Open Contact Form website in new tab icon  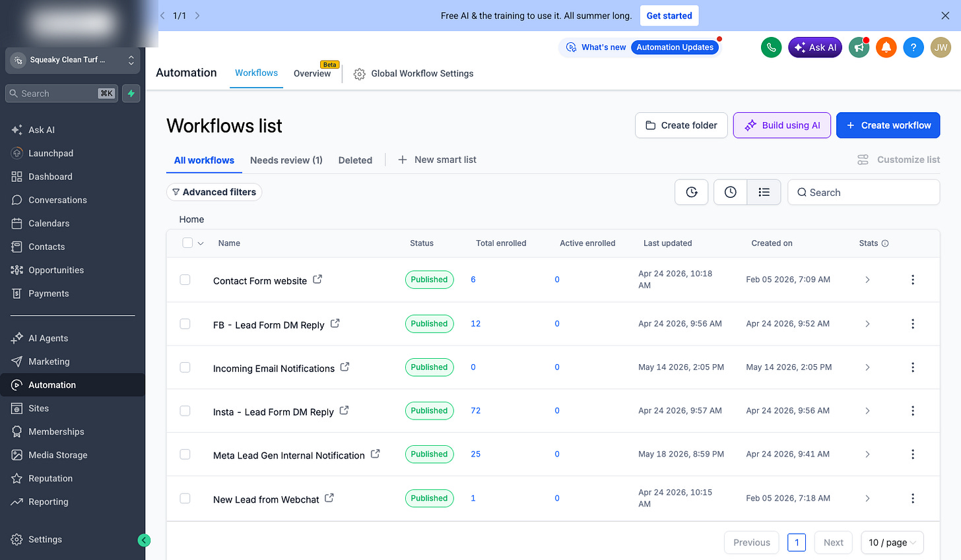317,279
